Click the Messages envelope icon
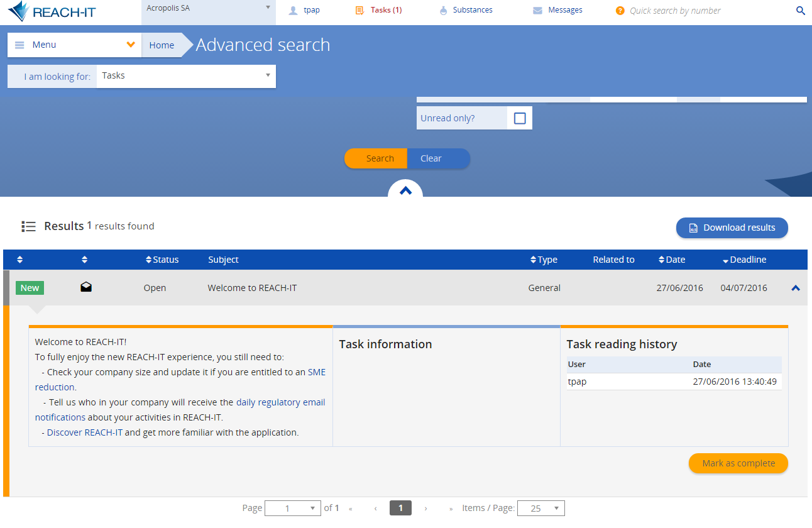This screenshot has width=812, height=528. click(537, 10)
